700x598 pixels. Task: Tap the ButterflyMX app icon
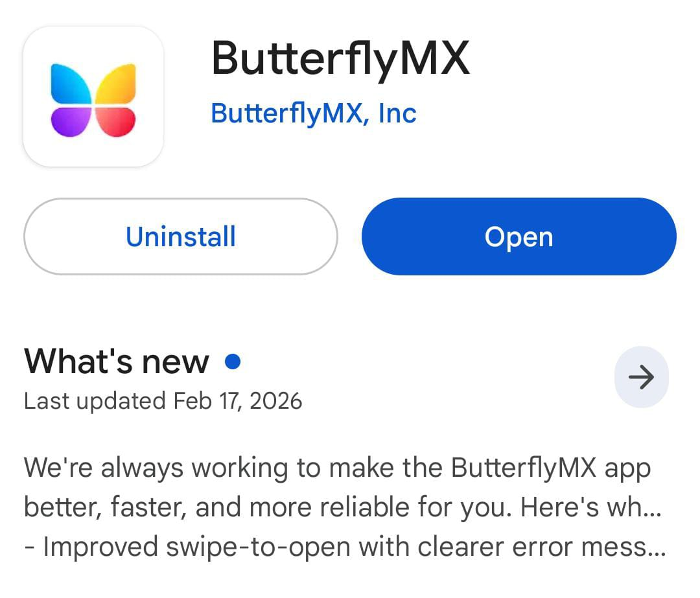tap(93, 97)
